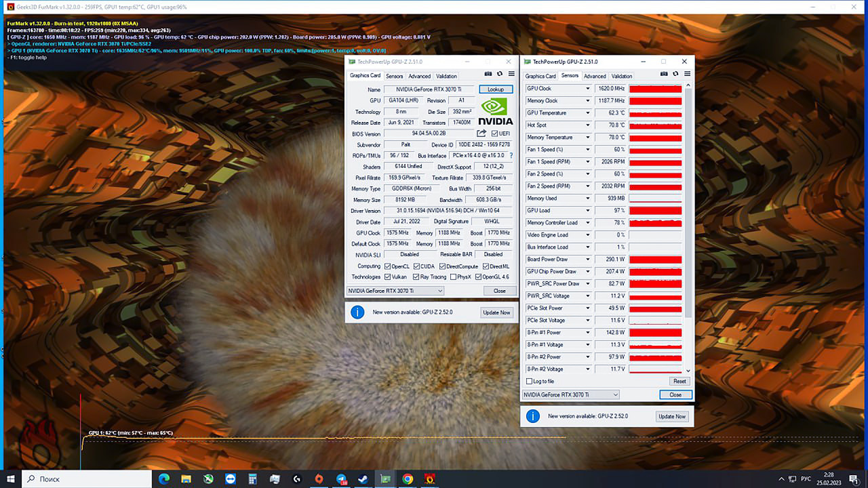Toggle the Vulkan checkbox
Screen dimensions: 868x488
pos(387,277)
